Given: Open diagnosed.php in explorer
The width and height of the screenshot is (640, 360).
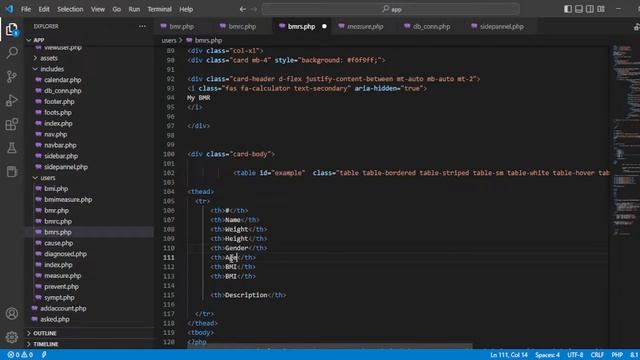Looking at the screenshot, I should (65, 254).
